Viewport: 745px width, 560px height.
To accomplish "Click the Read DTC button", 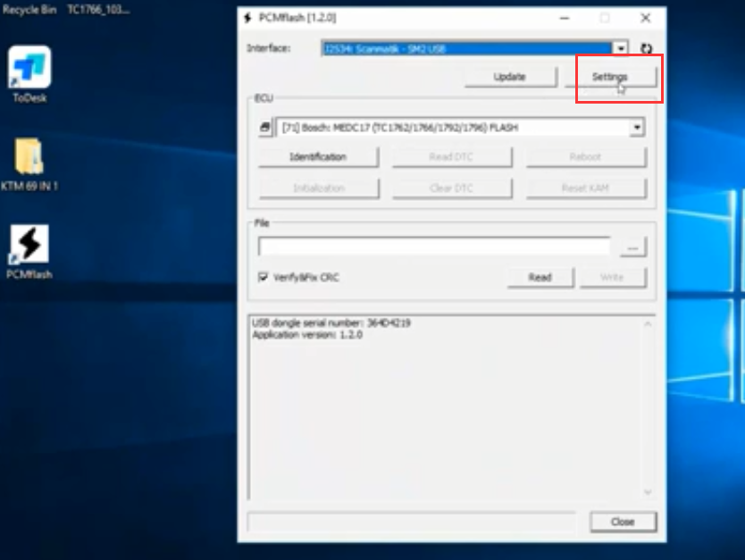I will (x=451, y=156).
